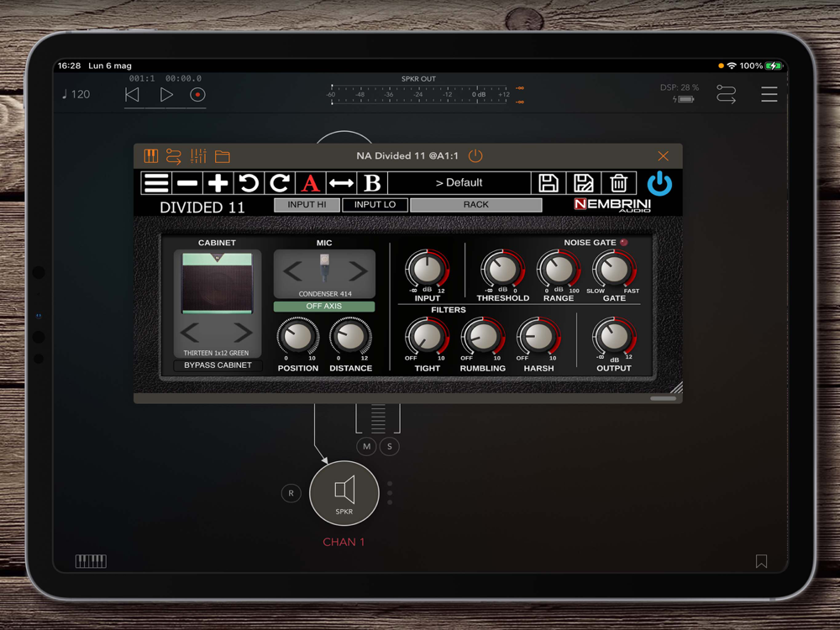Viewport: 840px width, 630px height.
Task: Open the piano keyboard icon bottom left
Action: point(91,561)
